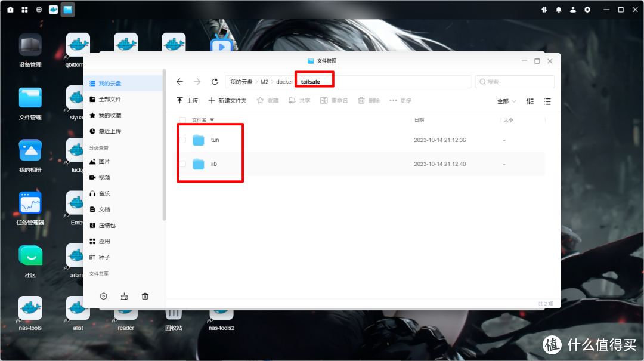Open the recycle bin icon in sidebar footer

point(145,296)
